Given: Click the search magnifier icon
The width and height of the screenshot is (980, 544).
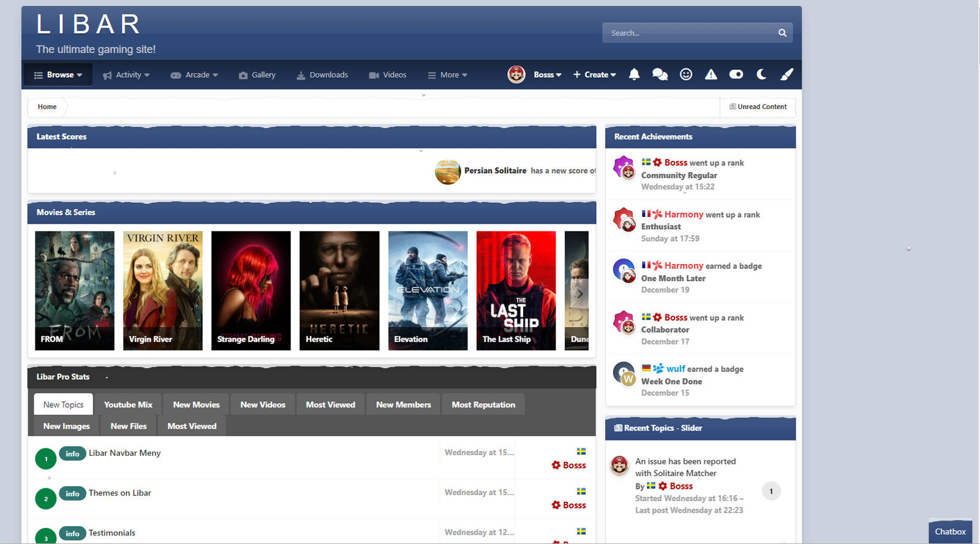Looking at the screenshot, I should click(x=782, y=33).
